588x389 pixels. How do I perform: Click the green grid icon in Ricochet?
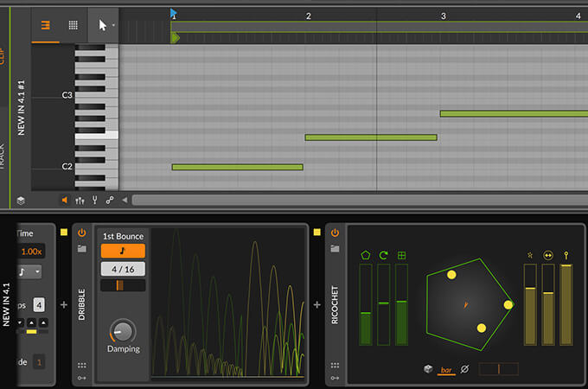click(x=401, y=255)
